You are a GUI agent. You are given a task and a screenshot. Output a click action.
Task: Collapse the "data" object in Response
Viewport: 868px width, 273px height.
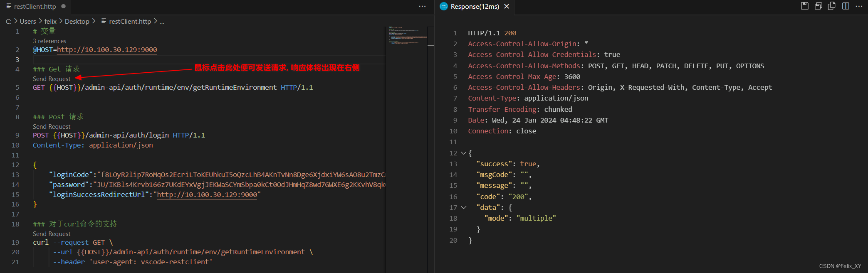[x=463, y=207]
